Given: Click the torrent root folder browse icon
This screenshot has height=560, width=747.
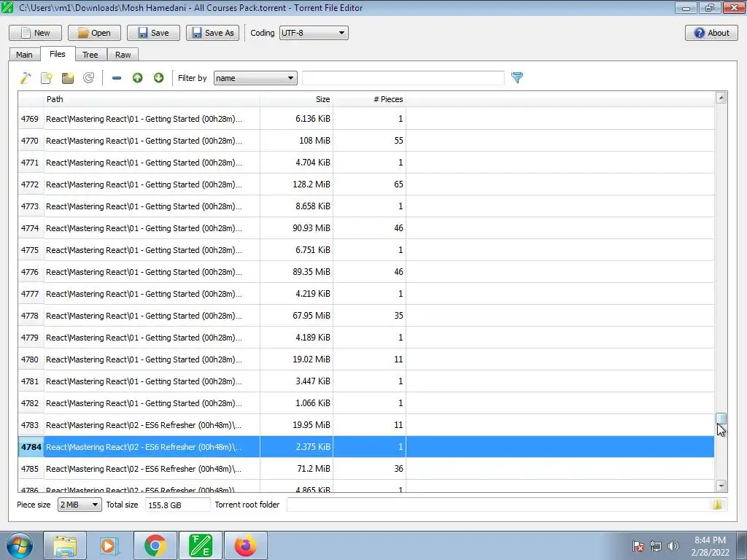Looking at the screenshot, I should [717, 505].
